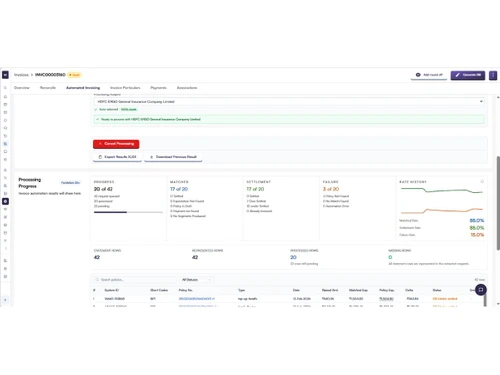Image resolution: width=500 pixels, height=375 pixels.
Task: Select the Automated Invoicing tab
Action: (83, 88)
